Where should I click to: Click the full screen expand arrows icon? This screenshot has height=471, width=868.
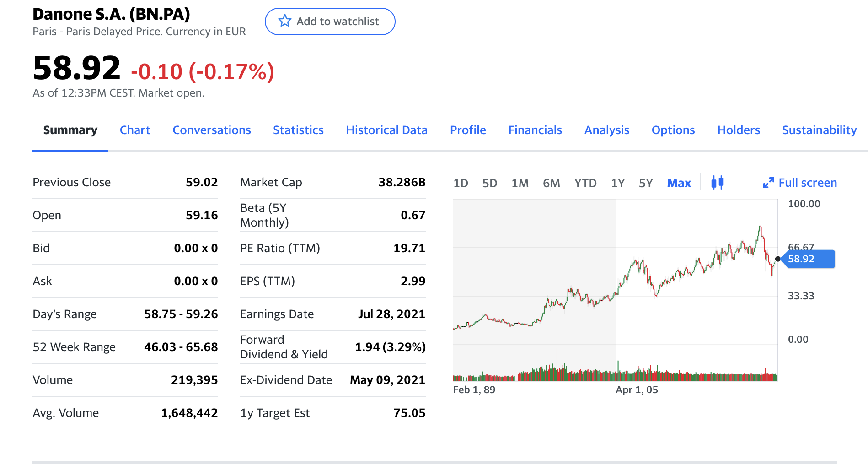pyautogui.click(x=768, y=183)
